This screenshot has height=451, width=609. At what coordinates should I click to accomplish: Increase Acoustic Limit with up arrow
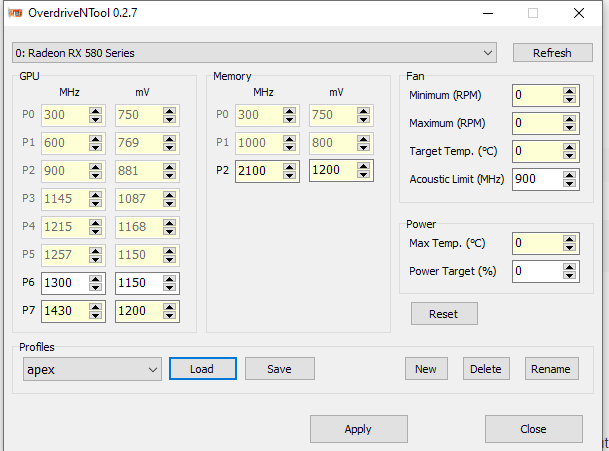click(570, 175)
